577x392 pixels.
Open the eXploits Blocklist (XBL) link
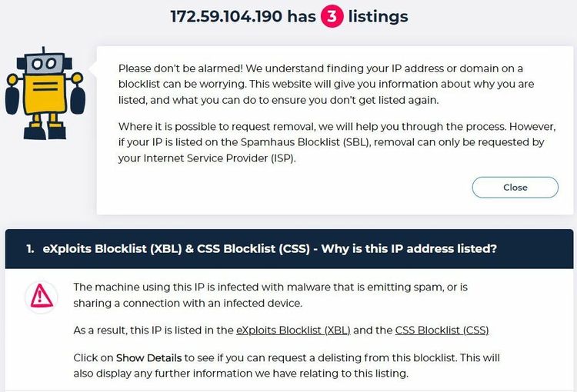(x=293, y=331)
